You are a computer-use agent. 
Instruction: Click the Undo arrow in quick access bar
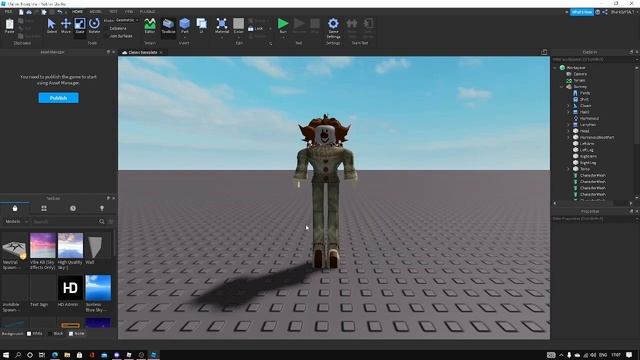coord(60,12)
